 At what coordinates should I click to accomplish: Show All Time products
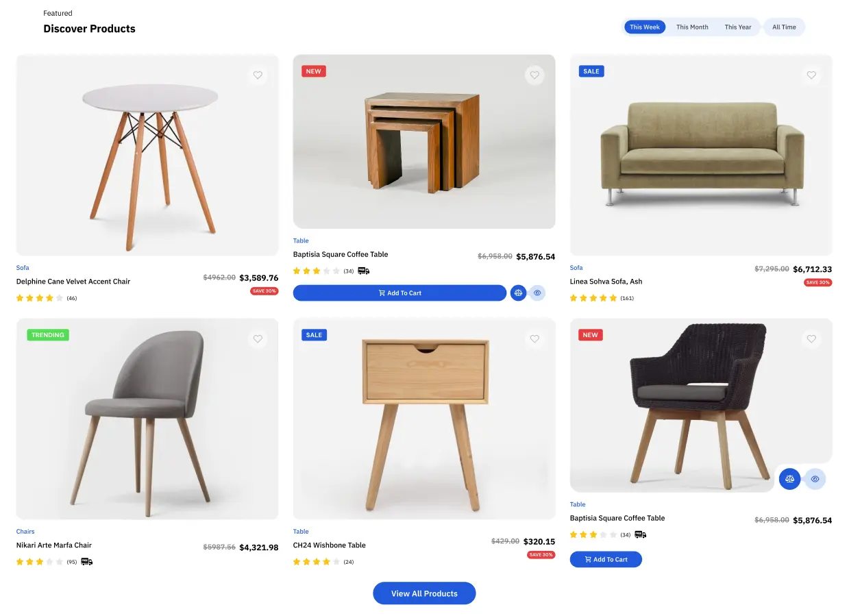pyautogui.click(x=784, y=27)
